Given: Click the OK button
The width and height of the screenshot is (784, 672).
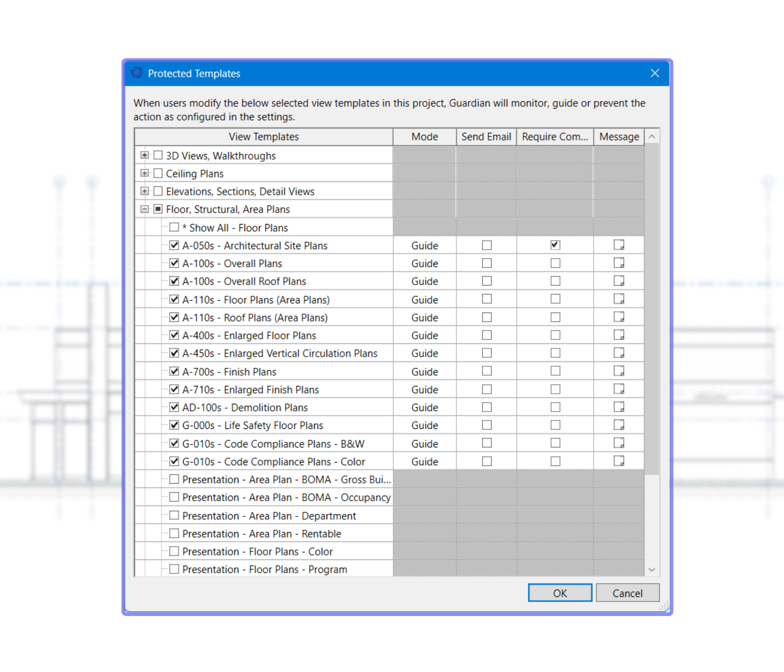Looking at the screenshot, I should click(559, 592).
